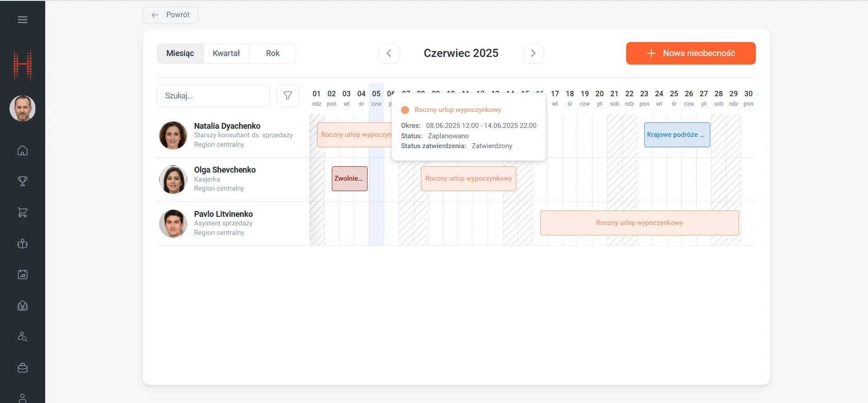Go to Home via the house icon
Viewport: 868px width, 403px height.
23,150
